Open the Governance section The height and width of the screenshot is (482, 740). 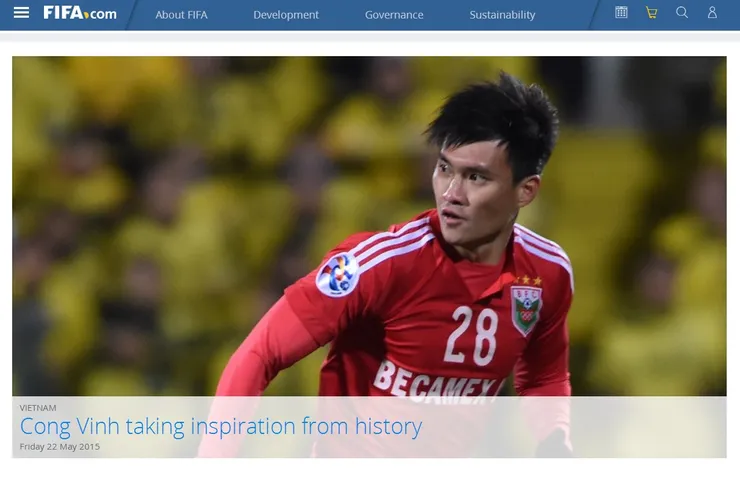(394, 15)
